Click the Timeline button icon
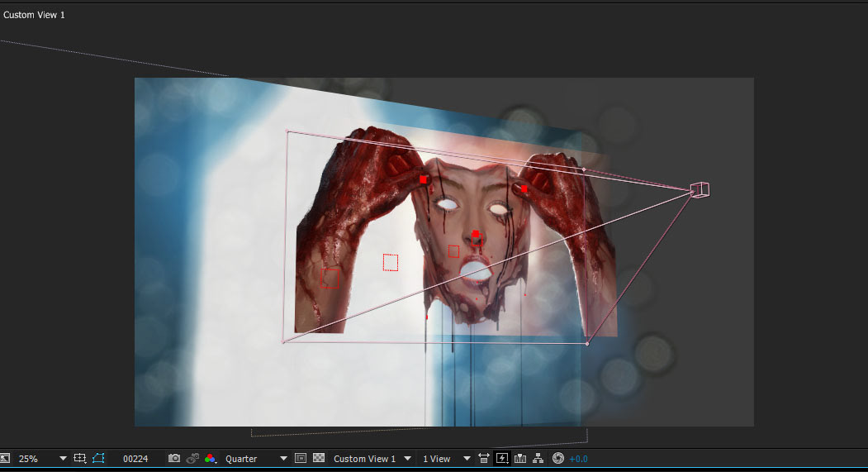The image size is (868, 472). point(519,458)
